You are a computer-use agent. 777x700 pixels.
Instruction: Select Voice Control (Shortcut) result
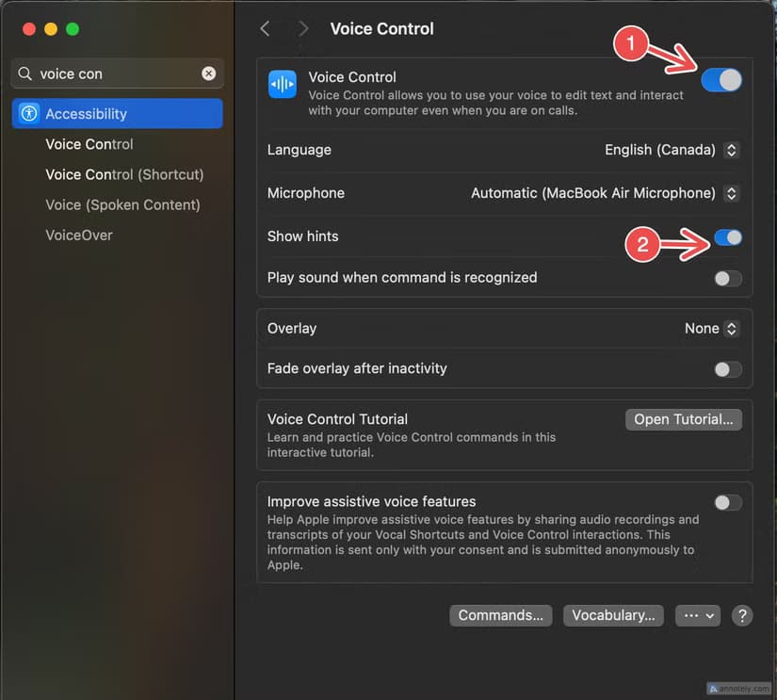pyautogui.click(x=124, y=174)
